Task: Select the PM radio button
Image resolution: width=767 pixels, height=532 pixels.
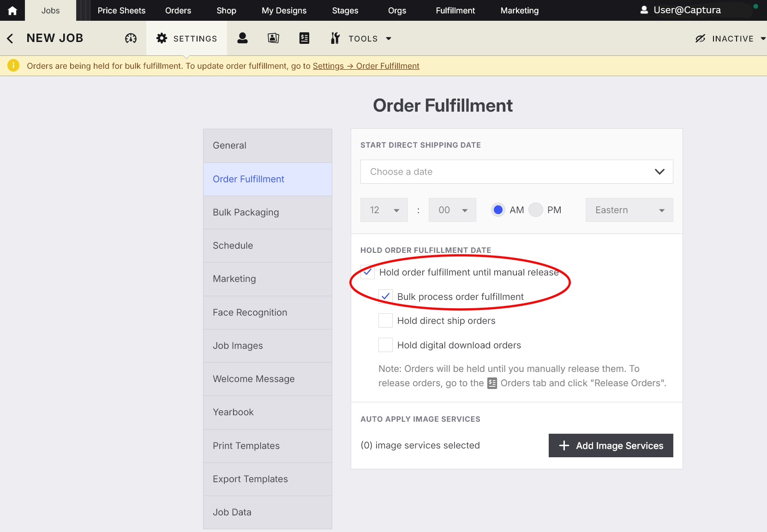Action: (x=536, y=210)
